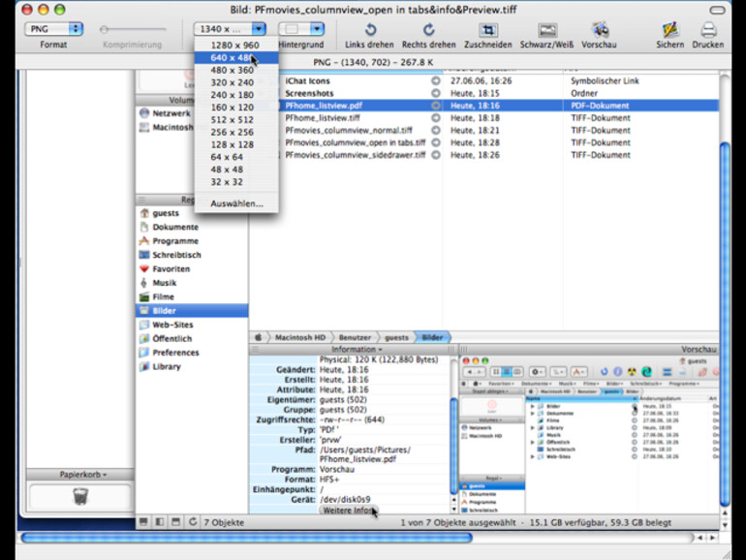Screen dimensions: 746x560
Task: Choose 640 x 480 from size menu
Action: (233, 57)
